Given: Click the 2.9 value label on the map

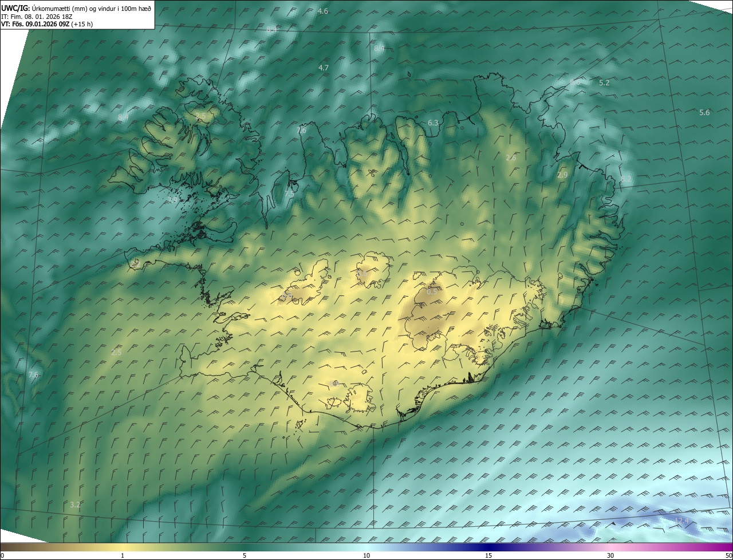Looking at the screenshot, I should pos(562,175).
